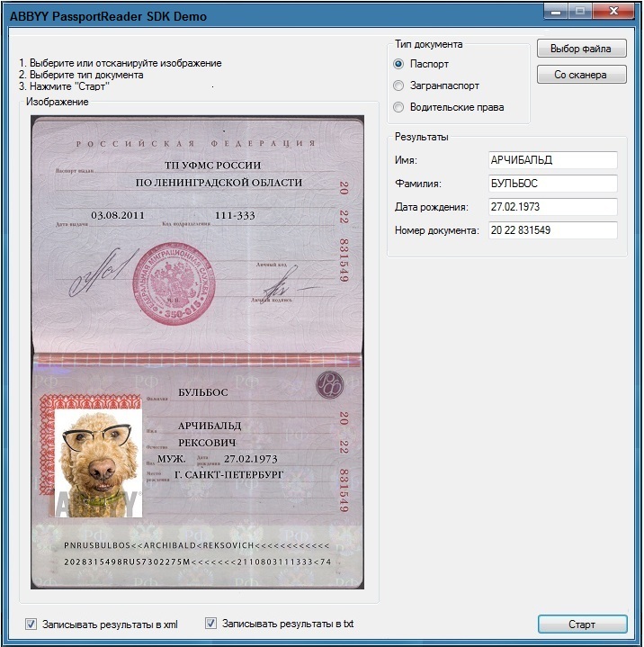Viewport: 644px width, 647px height.
Task: Click the 'Результаты' group label
Action: 421,137
